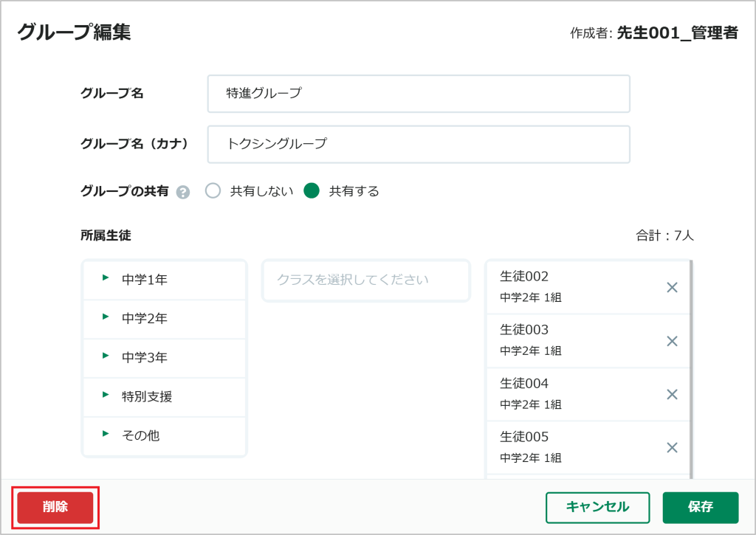Click the green 保存 button

700,507
